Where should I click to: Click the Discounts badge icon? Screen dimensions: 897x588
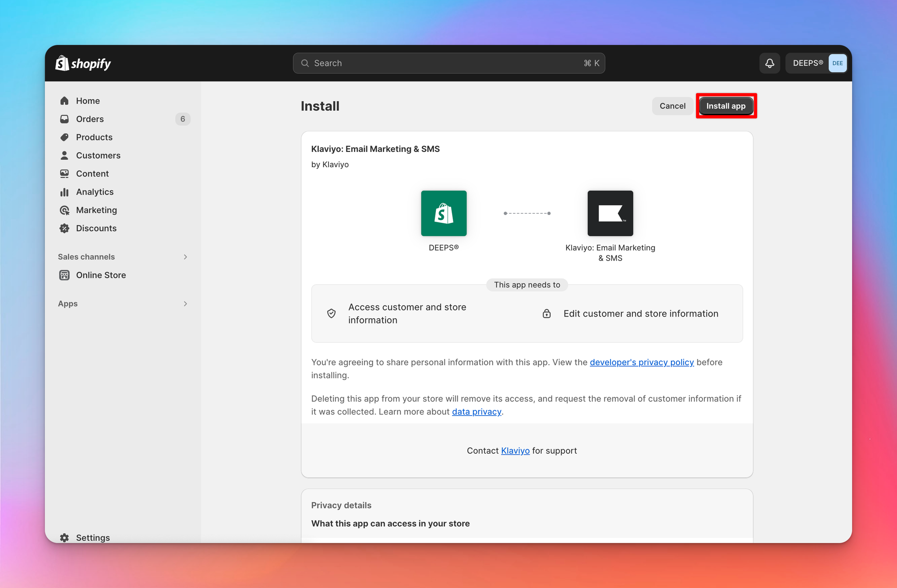(64, 228)
